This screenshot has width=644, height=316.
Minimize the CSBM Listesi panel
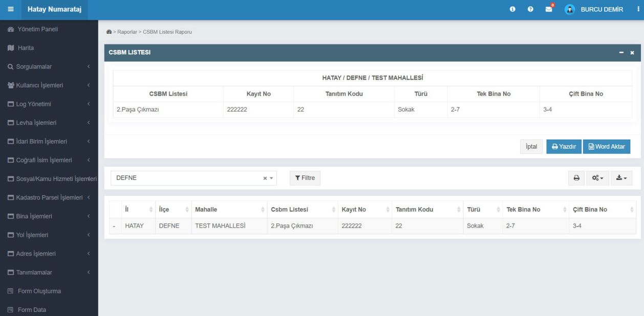tap(621, 53)
